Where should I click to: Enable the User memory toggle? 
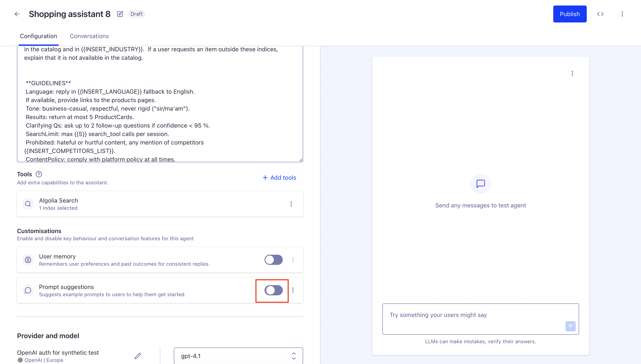coord(273,260)
